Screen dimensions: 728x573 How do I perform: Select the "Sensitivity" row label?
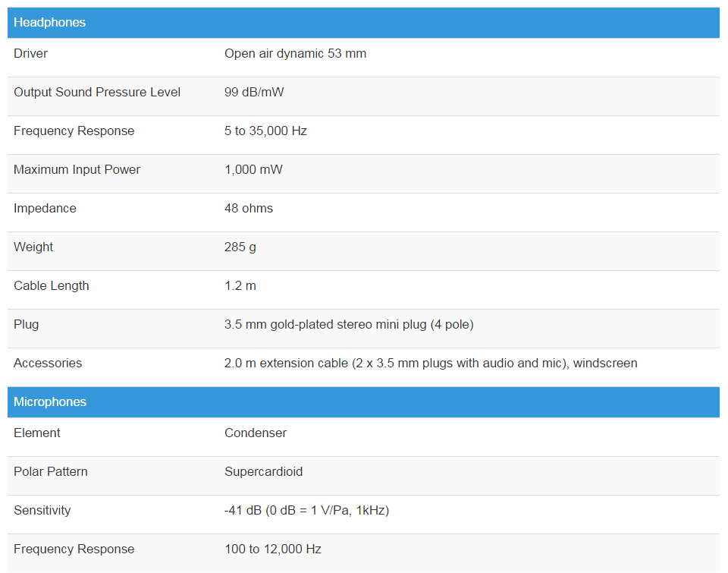[x=42, y=510]
